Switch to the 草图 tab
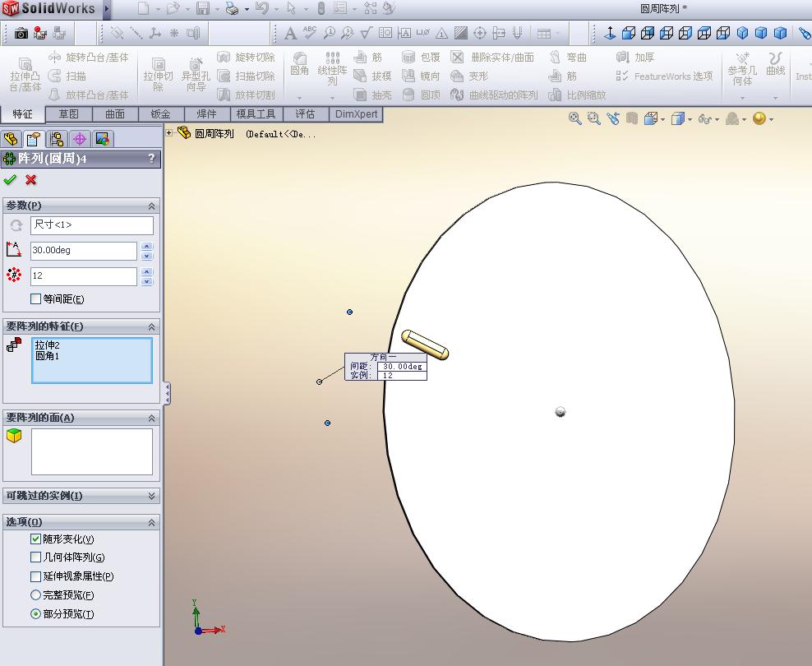This screenshot has width=812, height=666. pyautogui.click(x=69, y=114)
